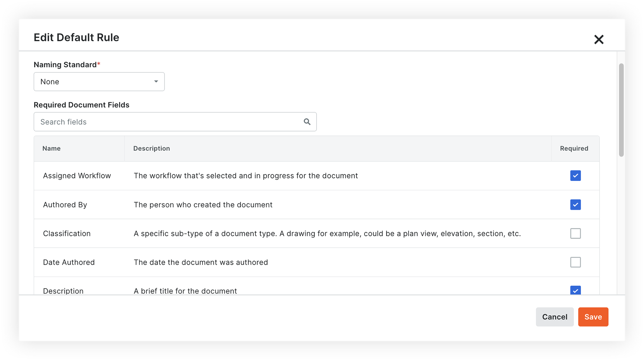Click the dropdown arrow next to None
This screenshot has width=644, height=360.
156,82
